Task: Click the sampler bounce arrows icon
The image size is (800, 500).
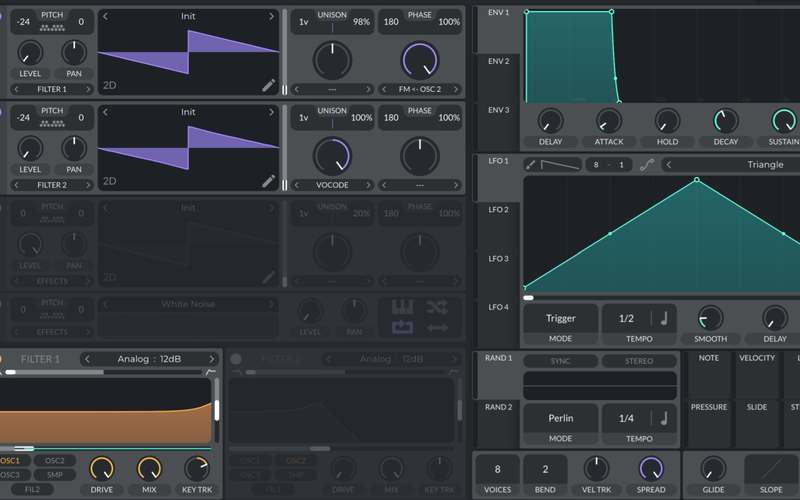Action: (x=437, y=327)
